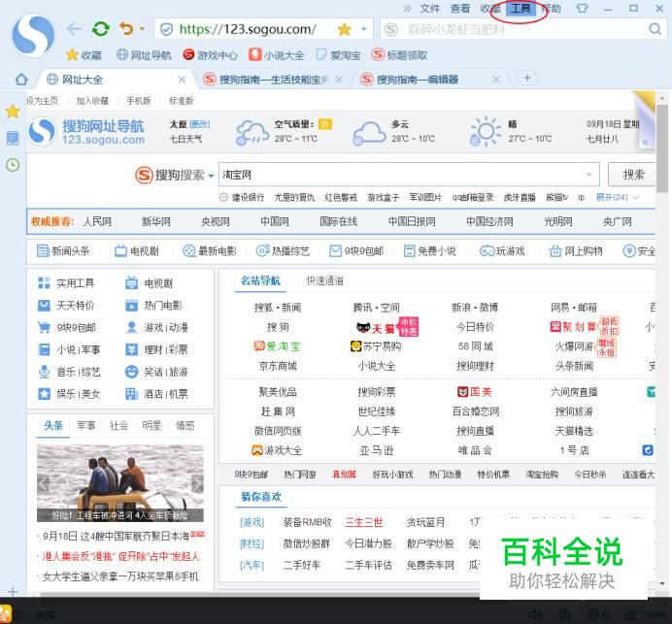Image resolution: width=672 pixels, height=624 pixels.
Task: Open the 工具 menu
Action: [521, 9]
